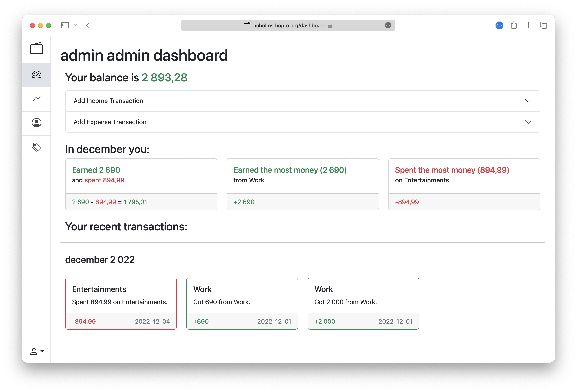This screenshot has width=577, height=392.
Task: Open a new tab with plus icon
Action: [x=528, y=25]
